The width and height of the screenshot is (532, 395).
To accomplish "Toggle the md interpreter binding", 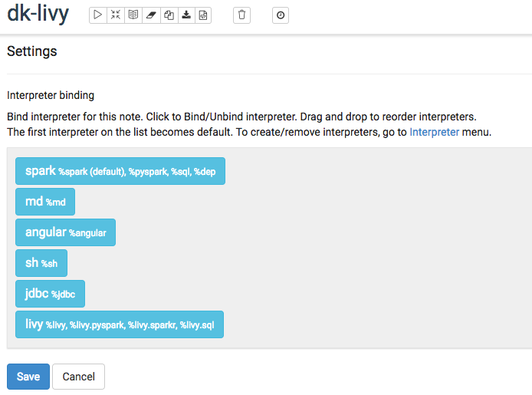I will click(45, 202).
